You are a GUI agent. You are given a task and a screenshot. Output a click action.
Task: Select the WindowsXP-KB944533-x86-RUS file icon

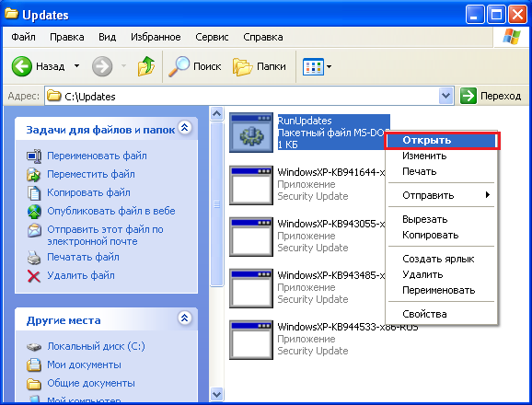(x=251, y=340)
